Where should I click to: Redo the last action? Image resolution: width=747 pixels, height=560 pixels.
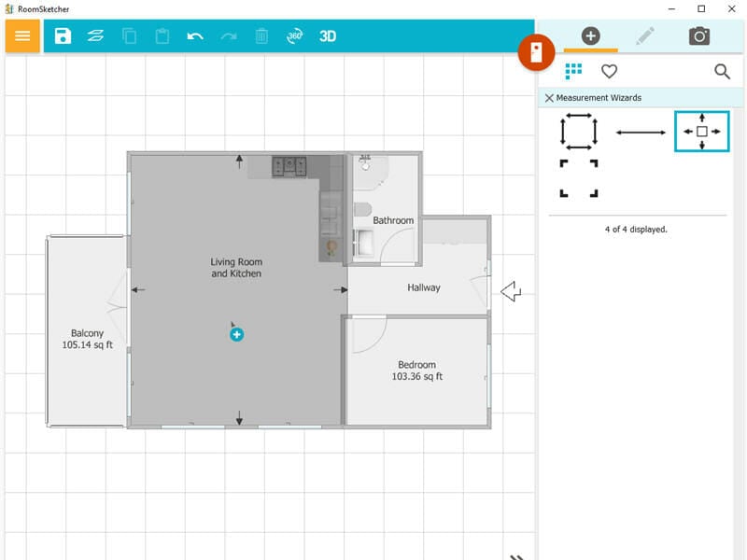pos(228,36)
